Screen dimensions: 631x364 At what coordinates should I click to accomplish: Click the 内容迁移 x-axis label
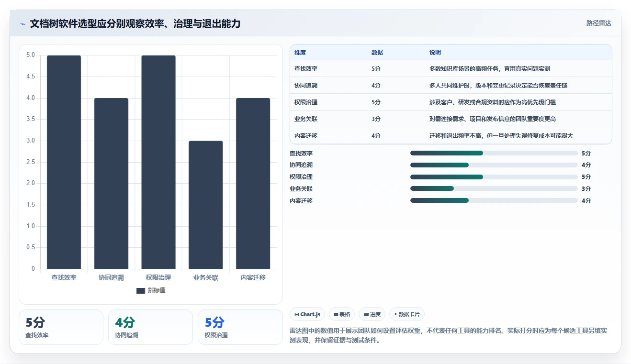253,277
